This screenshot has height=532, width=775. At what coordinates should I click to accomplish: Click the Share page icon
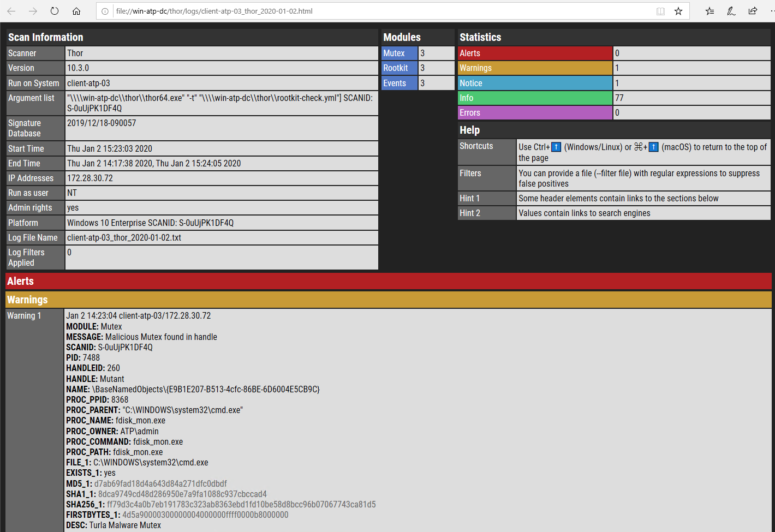pyautogui.click(x=753, y=11)
